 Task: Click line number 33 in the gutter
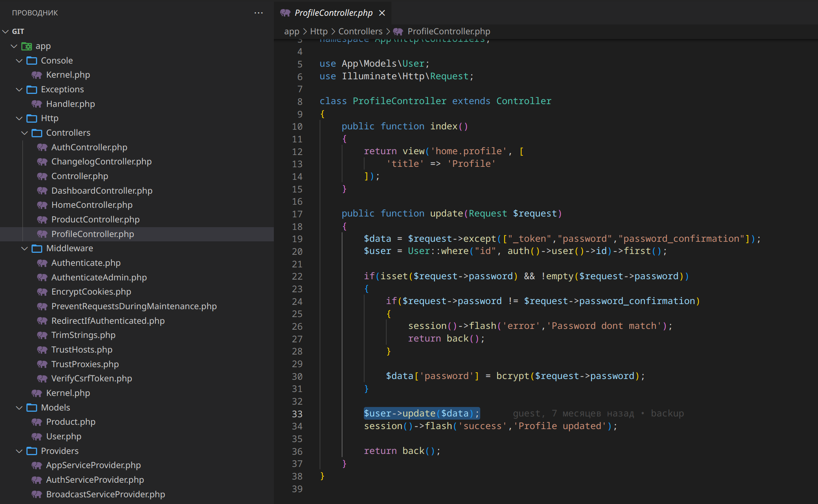297,414
